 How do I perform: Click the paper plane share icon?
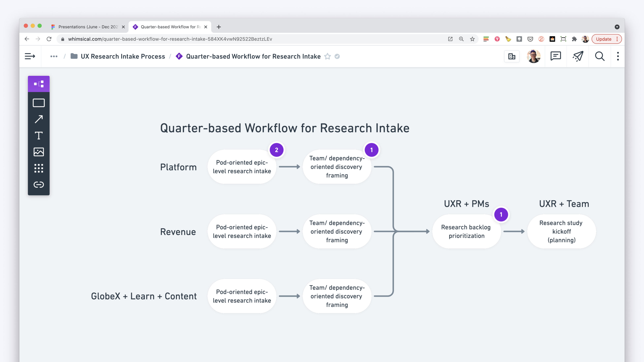(578, 56)
